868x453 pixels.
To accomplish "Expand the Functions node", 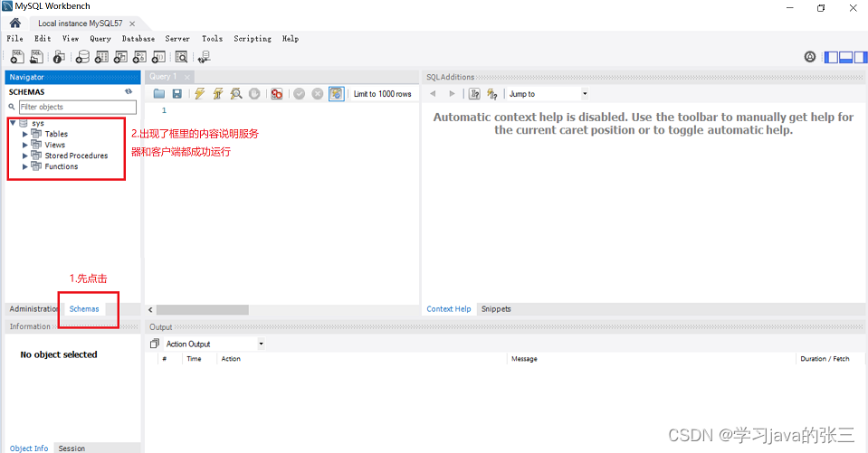I will (x=25, y=166).
